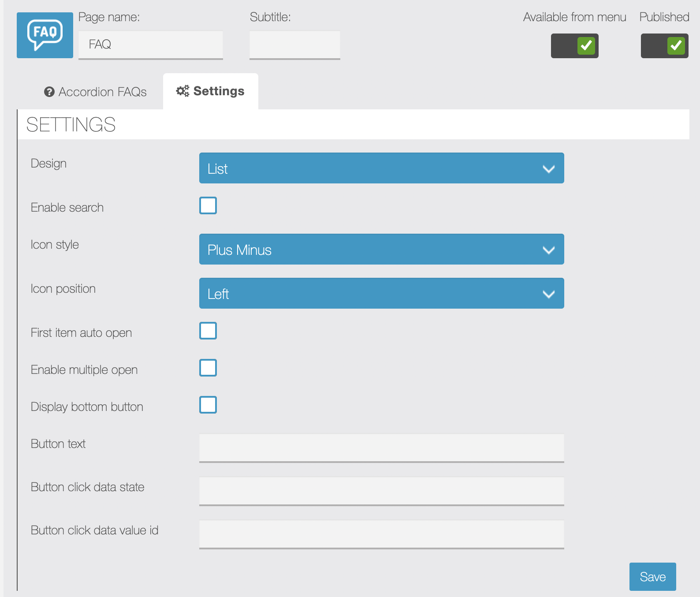Click the Icon style label
The height and width of the screenshot is (597, 700).
55,245
